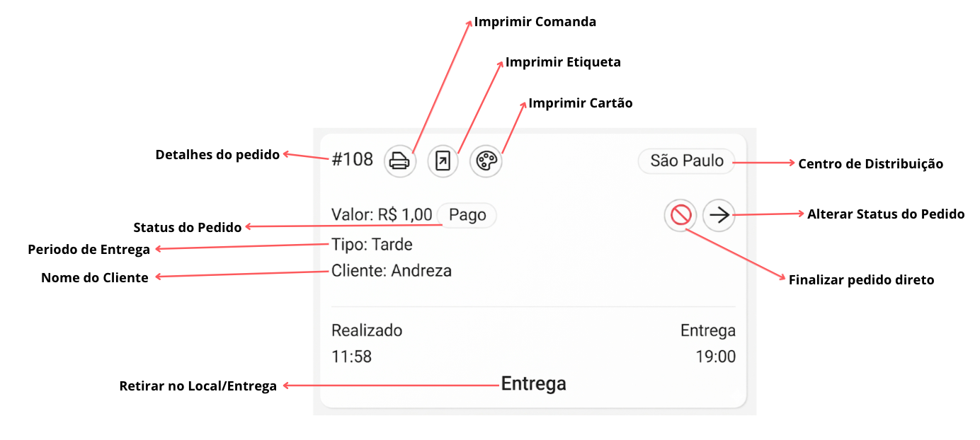
Task: Open order details via #108
Action: click(x=352, y=160)
